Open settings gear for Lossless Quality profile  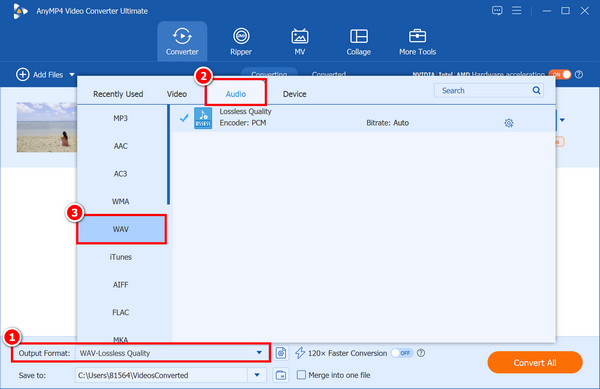click(509, 123)
